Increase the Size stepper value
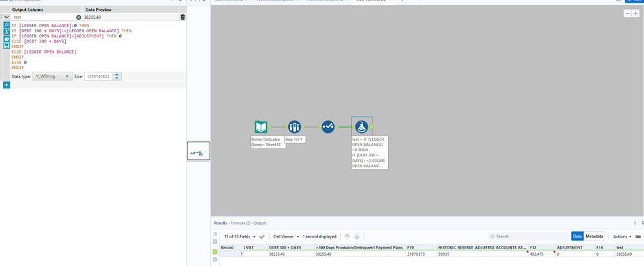This screenshot has height=266, width=644. 117,75
